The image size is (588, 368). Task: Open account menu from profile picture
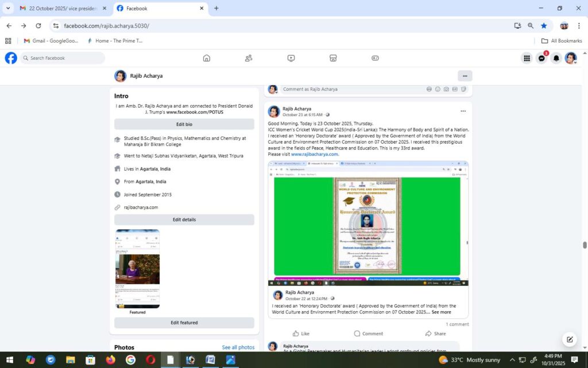coord(570,58)
